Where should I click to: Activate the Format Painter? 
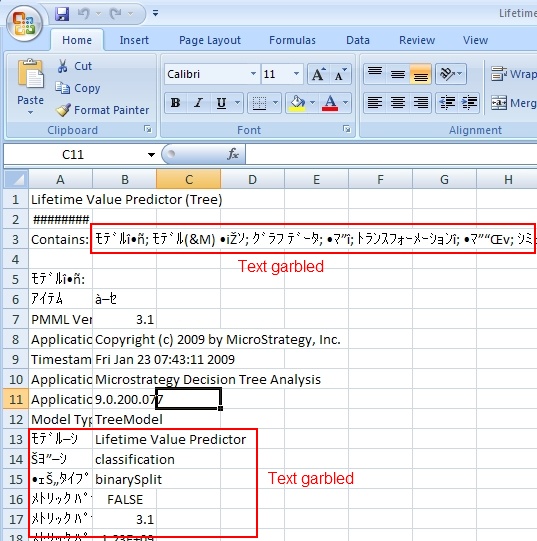(x=102, y=110)
